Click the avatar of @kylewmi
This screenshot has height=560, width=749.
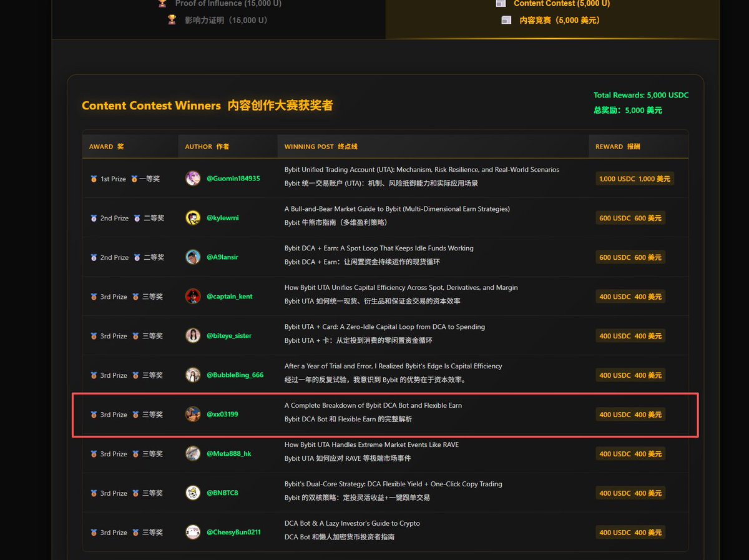(x=193, y=218)
